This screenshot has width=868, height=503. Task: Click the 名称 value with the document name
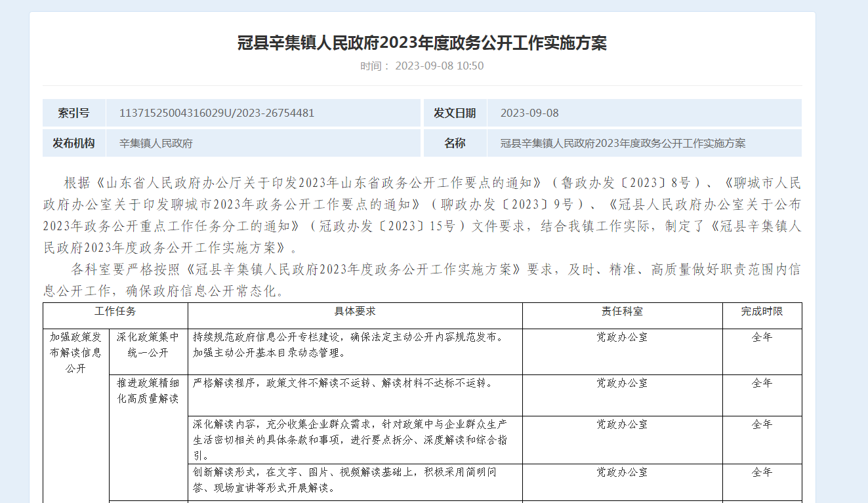[x=623, y=143]
